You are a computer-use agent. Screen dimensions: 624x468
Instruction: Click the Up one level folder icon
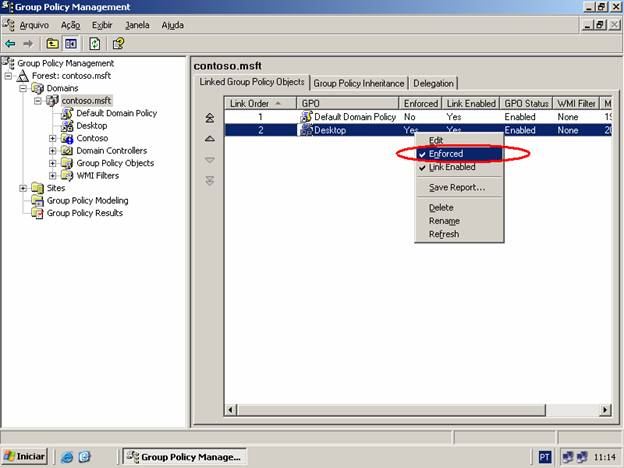point(53,43)
